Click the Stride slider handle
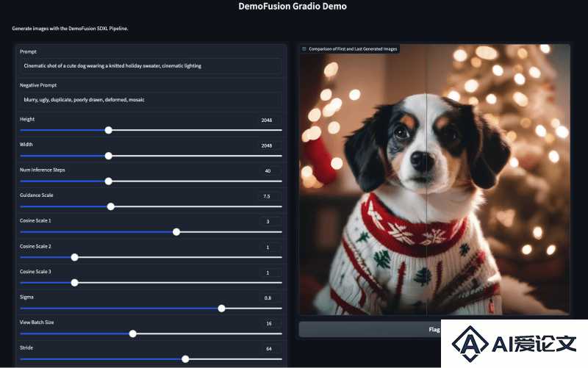Viewport: 588px width, 368px height. tap(185, 359)
